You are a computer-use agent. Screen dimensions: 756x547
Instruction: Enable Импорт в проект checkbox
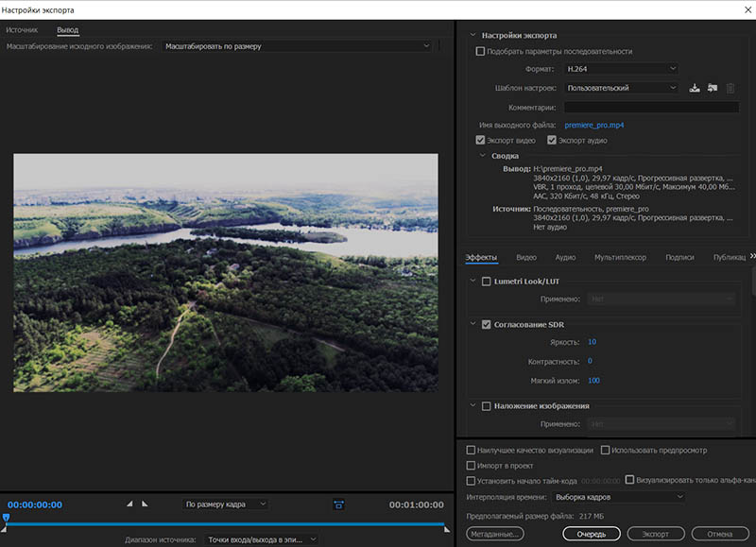point(471,466)
